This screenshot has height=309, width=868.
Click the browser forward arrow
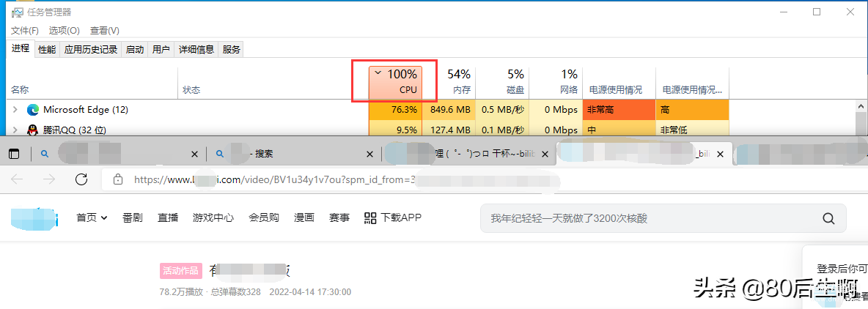[x=49, y=179]
